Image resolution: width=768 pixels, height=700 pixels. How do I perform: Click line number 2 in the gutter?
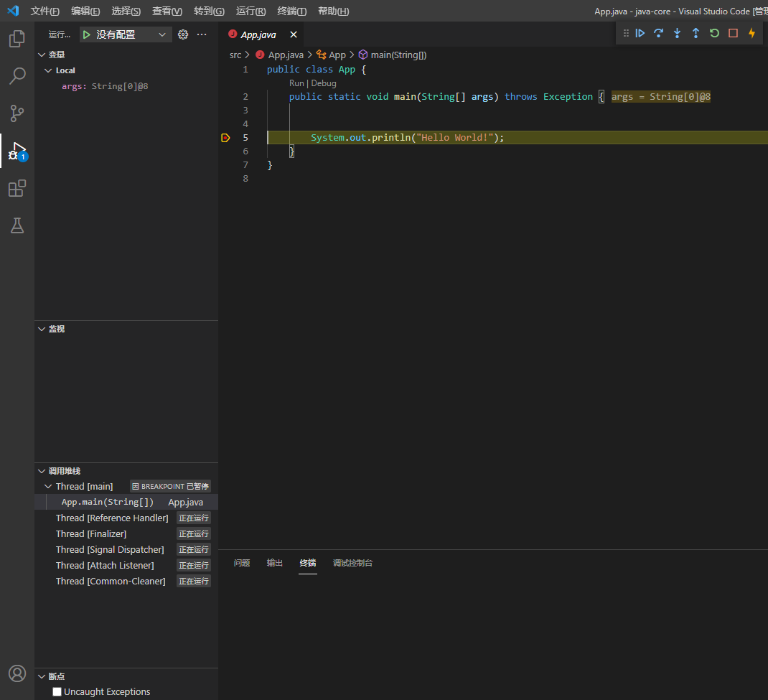tap(245, 97)
